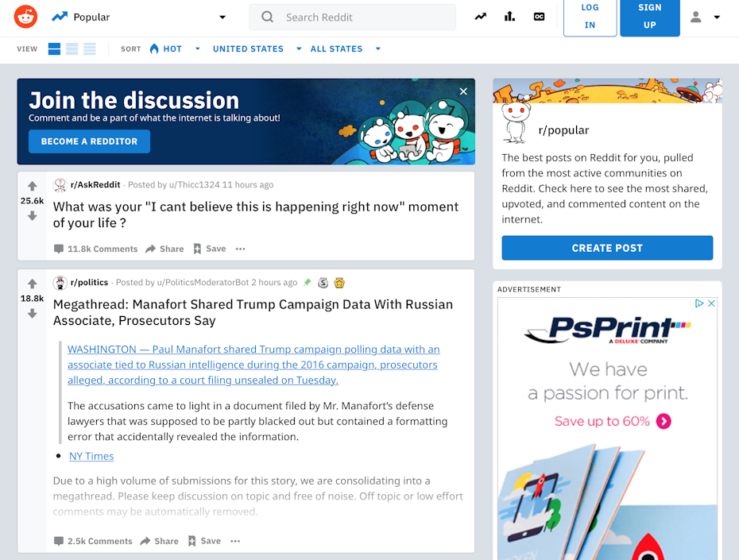Upvote the AskReddit post
Image resolution: width=739 pixels, height=560 pixels.
(x=32, y=187)
